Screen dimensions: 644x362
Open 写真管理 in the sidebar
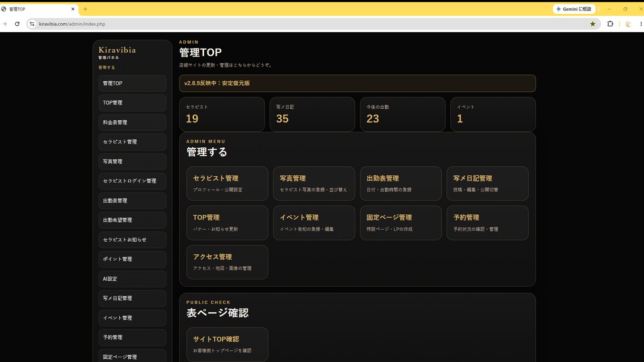pyautogui.click(x=132, y=161)
